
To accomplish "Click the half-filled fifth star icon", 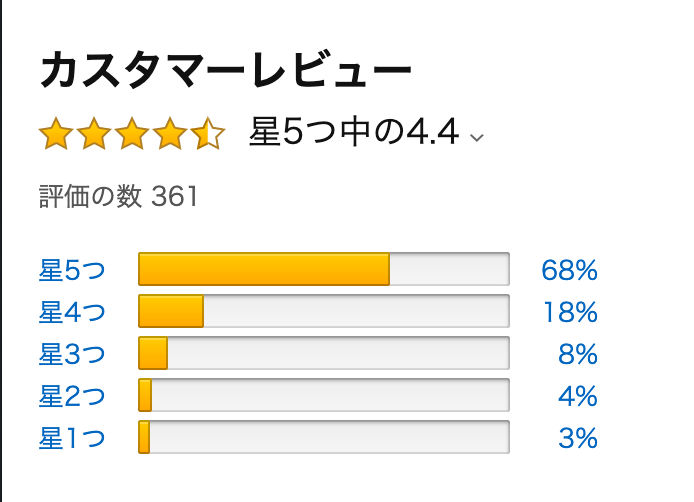I will (x=208, y=133).
